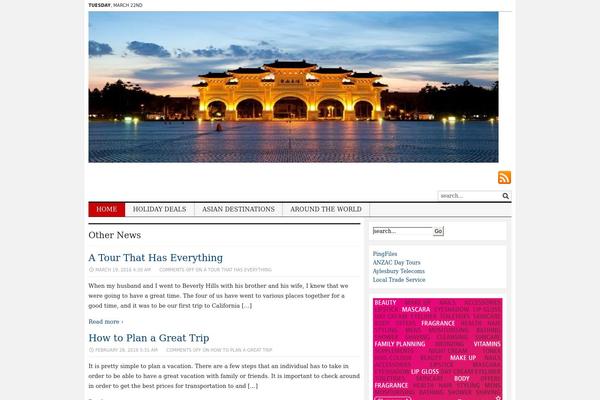Focus the sidebar search box
The height and width of the screenshot is (400, 600).
[x=403, y=231]
